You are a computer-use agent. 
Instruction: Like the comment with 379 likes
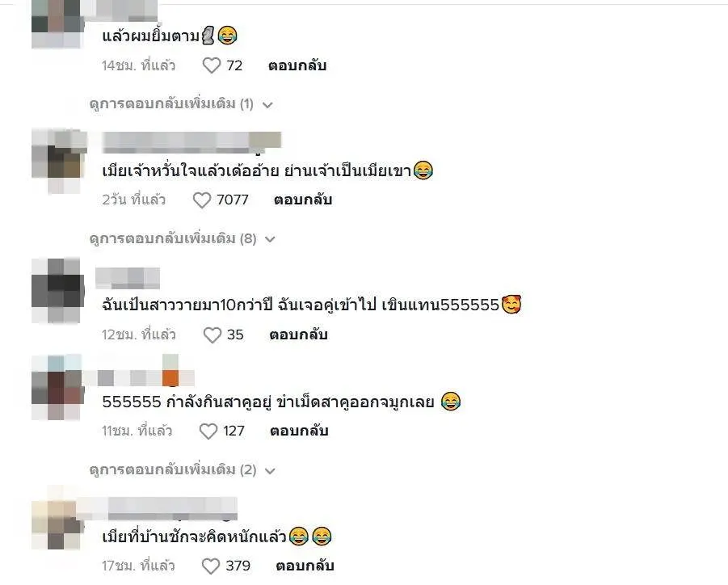[210, 566]
